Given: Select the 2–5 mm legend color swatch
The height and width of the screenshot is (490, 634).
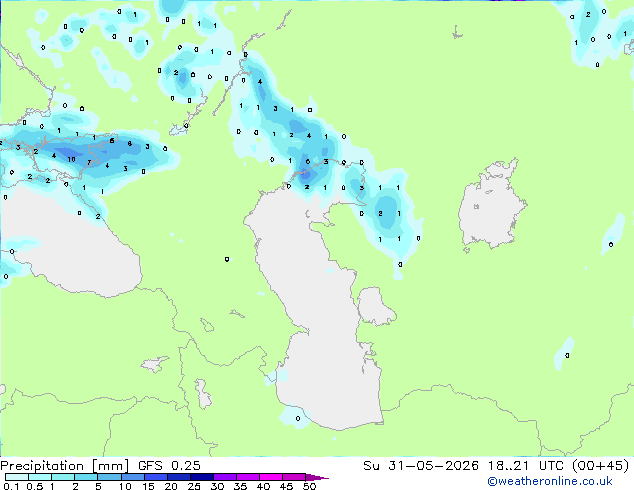Looking at the screenshot, I should tap(86, 477).
